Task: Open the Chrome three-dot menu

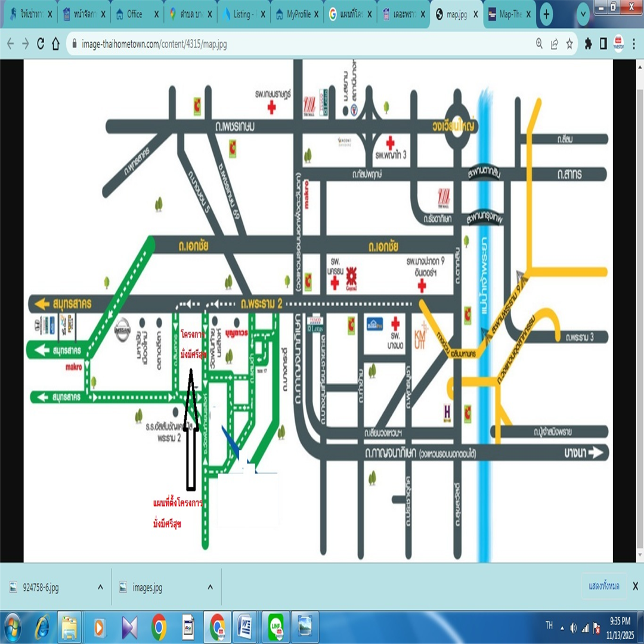Action: (634, 44)
